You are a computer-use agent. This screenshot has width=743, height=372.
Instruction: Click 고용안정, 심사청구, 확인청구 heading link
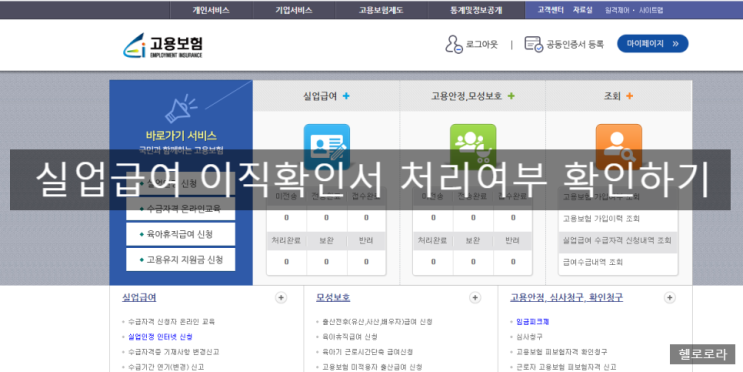coord(567,298)
